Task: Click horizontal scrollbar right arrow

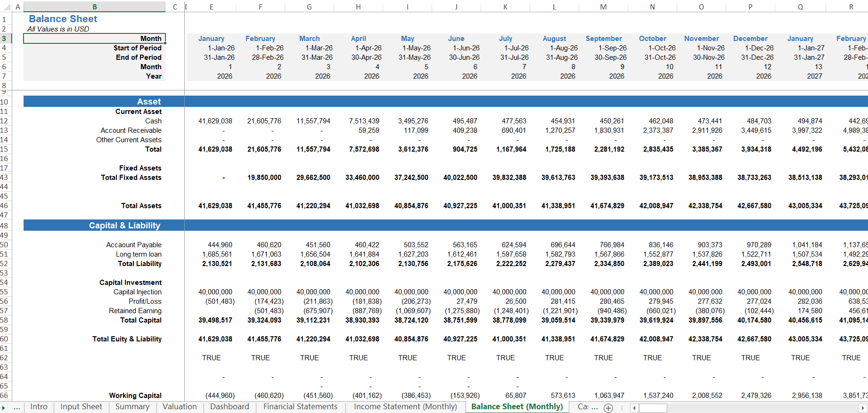Action: (x=863, y=408)
